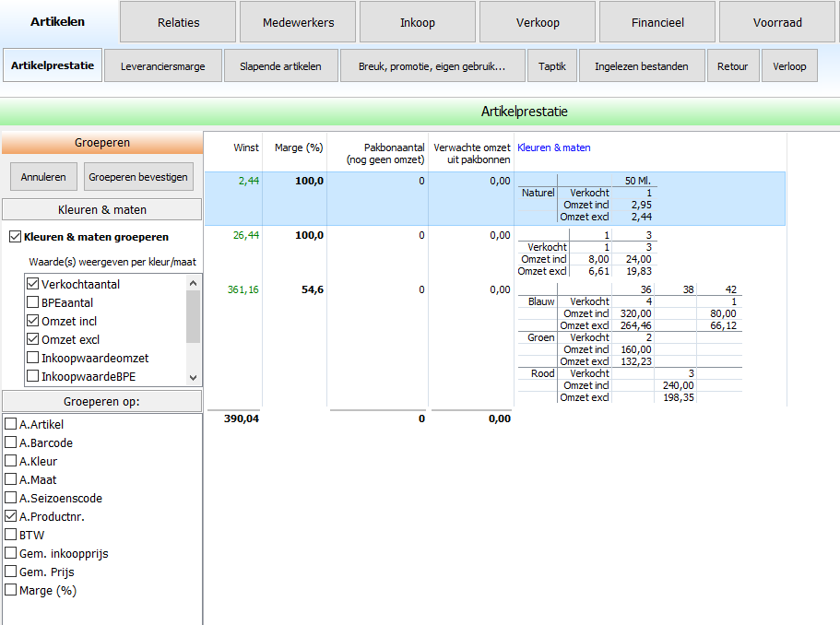
Task: Select the row with Winst 361,16
Action: 495,343
